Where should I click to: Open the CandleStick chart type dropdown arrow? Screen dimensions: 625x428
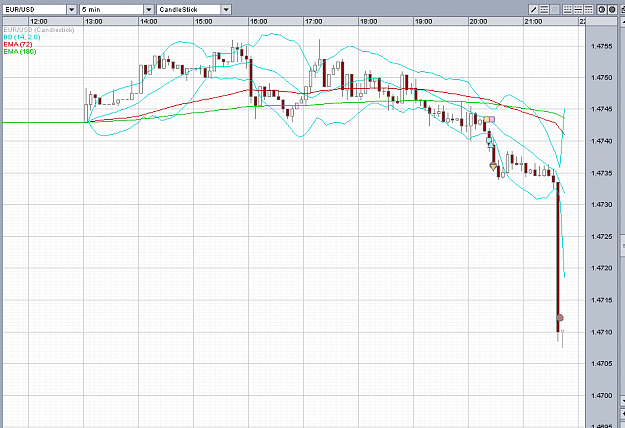pyautogui.click(x=226, y=10)
